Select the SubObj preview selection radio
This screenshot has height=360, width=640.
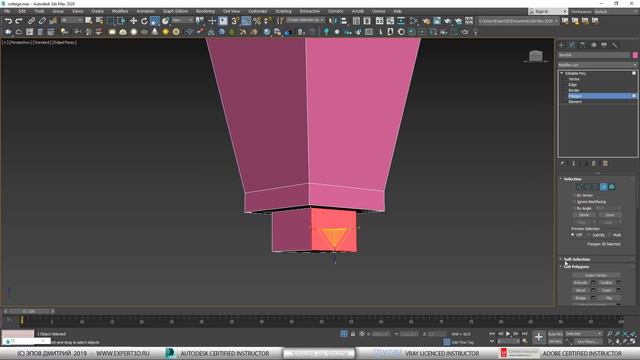click(589, 235)
